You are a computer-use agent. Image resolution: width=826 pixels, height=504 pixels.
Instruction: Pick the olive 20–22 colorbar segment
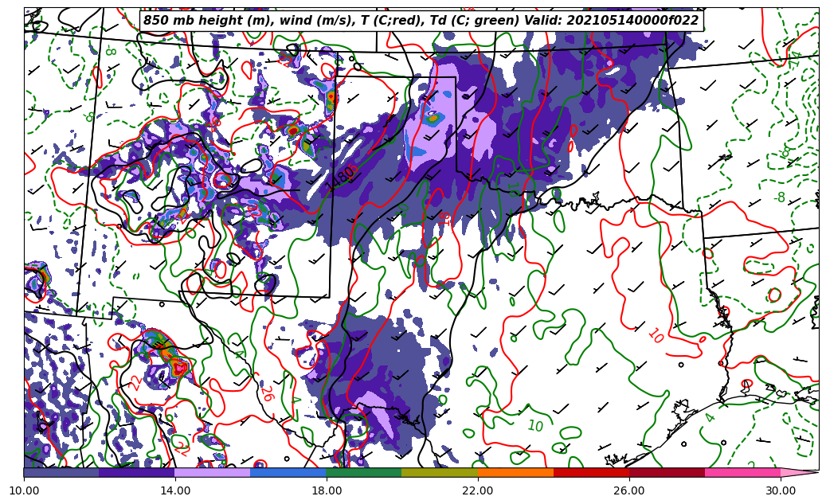(x=440, y=472)
